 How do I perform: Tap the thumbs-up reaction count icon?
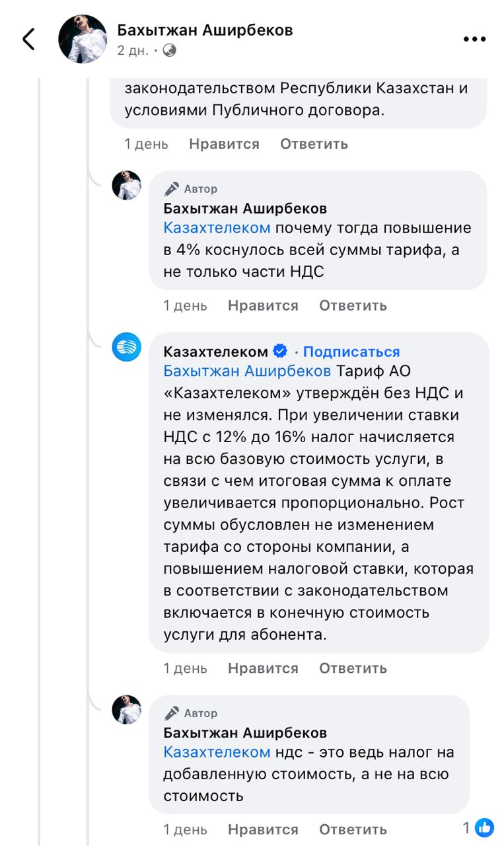(x=484, y=827)
